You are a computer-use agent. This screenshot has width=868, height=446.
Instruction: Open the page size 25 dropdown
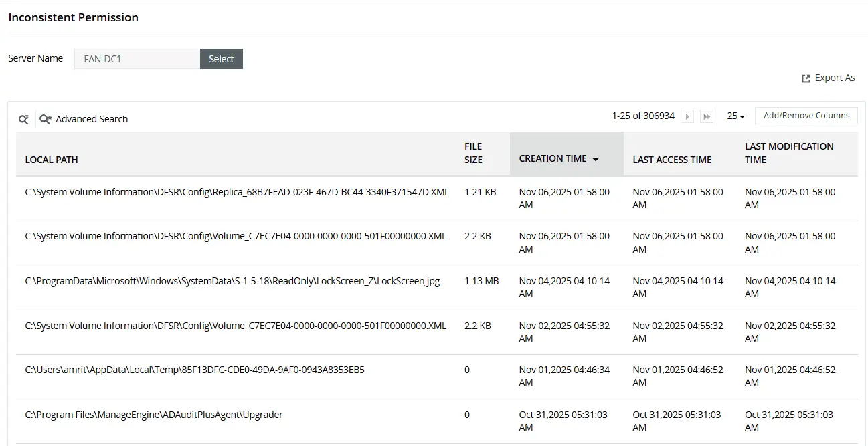point(735,116)
